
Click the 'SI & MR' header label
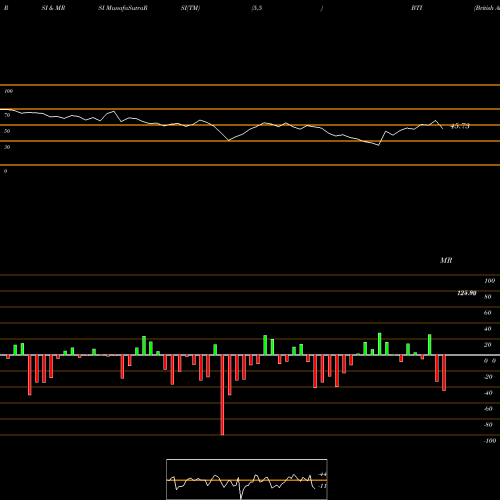point(53,8)
